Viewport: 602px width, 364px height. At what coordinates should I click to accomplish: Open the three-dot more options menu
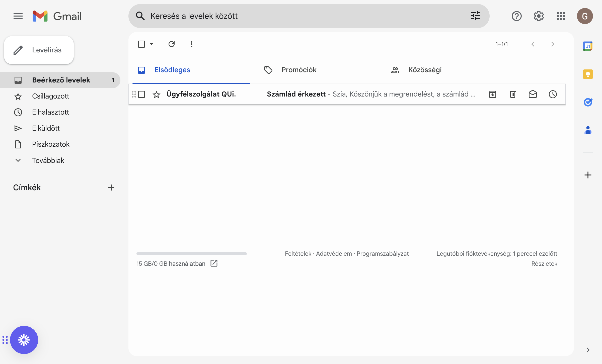pos(192,44)
